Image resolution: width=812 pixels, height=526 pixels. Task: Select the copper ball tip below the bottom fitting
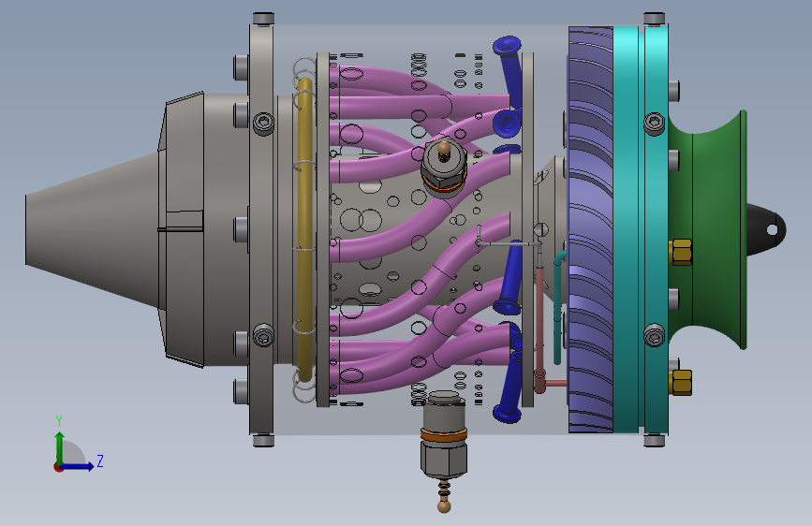(x=444, y=506)
